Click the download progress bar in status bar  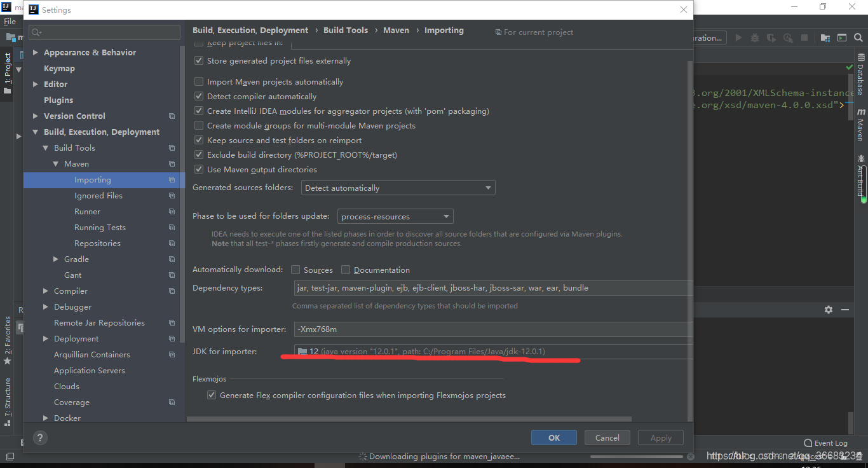click(636, 457)
